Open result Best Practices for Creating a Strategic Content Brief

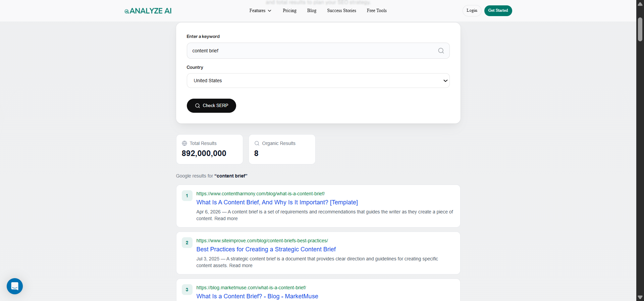[266, 249]
